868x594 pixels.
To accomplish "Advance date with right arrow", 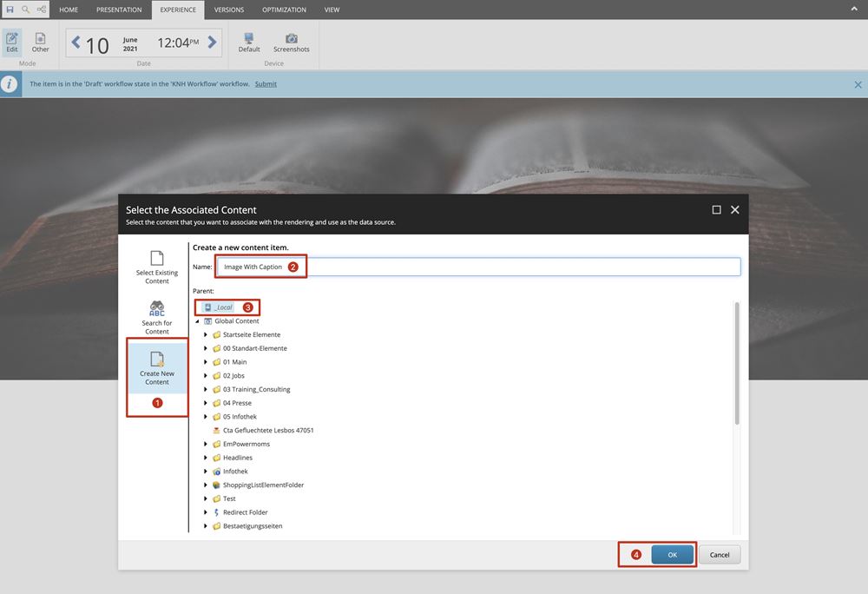I will pyautogui.click(x=214, y=43).
